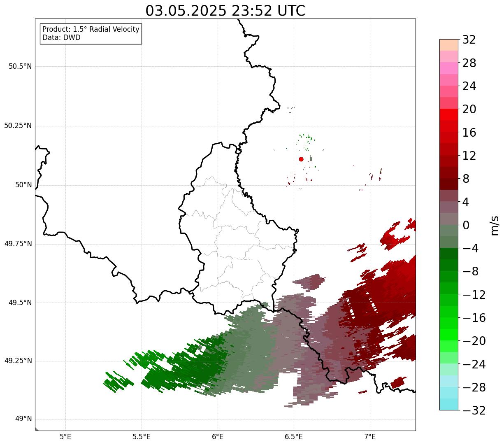
Task: Click the 6.5°E longitude label
Action: pos(294,436)
